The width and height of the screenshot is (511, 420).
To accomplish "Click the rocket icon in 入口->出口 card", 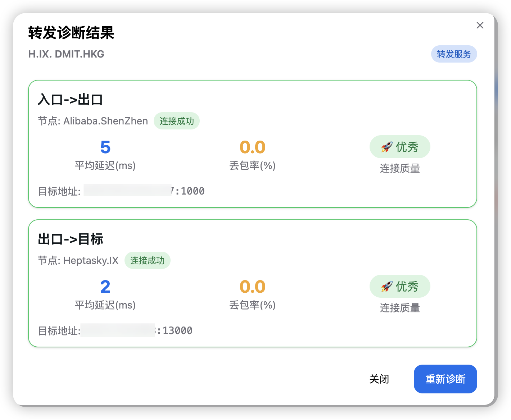I will (386, 147).
